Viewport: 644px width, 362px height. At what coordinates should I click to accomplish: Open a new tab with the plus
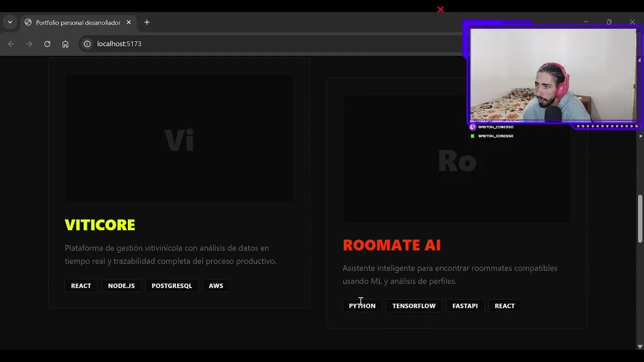pyautogui.click(x=147, y=22)
